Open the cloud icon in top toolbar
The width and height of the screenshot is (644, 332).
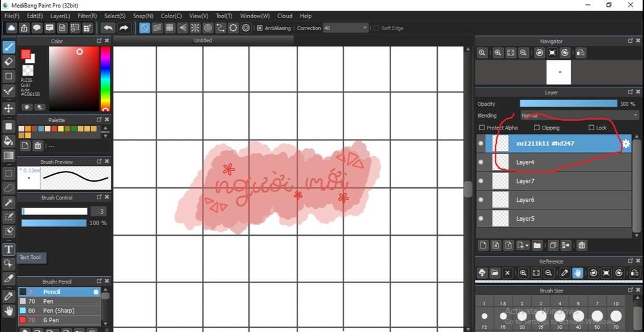coord(11,28)
